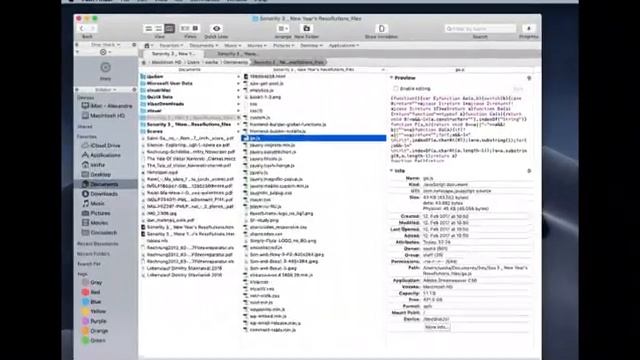Switch to list view
Screen dimensions: 640x360
159,29
